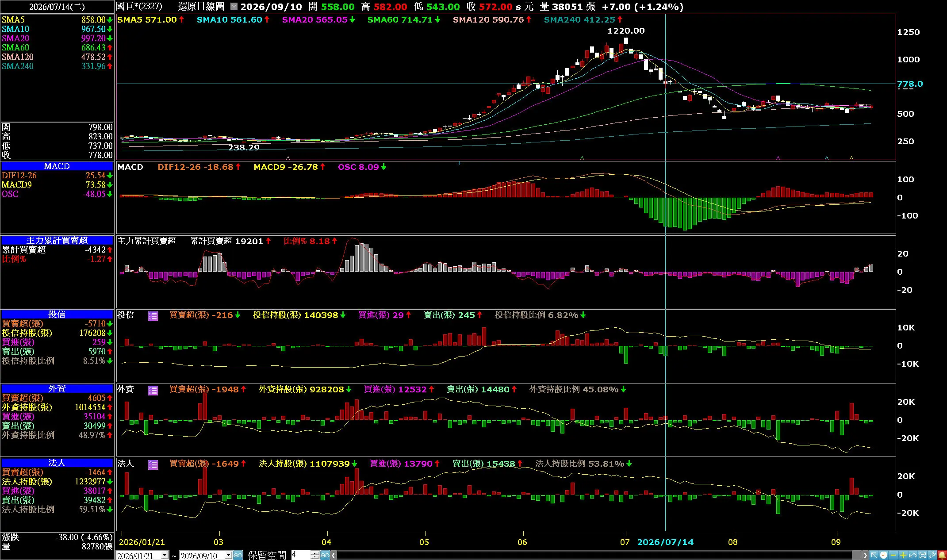Click the curved undo arrow icon
947x560 pixels.
pyautogui.click(x=913, y=555)
